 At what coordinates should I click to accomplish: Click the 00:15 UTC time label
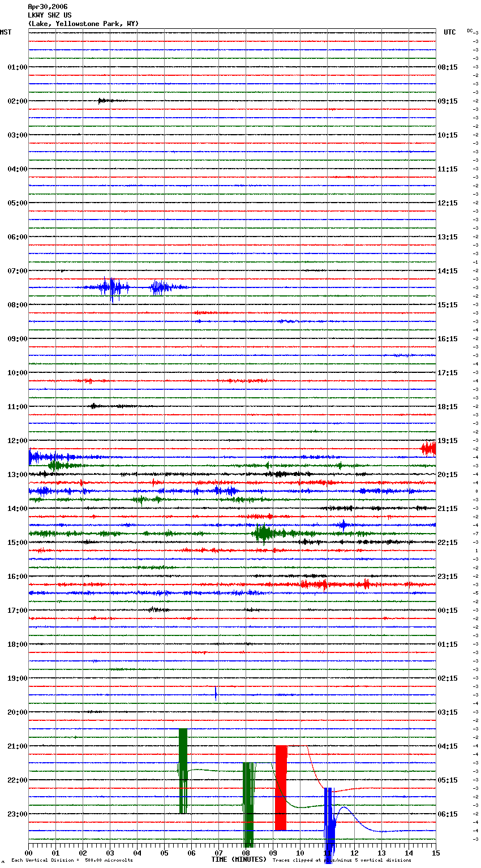(448, 611)
